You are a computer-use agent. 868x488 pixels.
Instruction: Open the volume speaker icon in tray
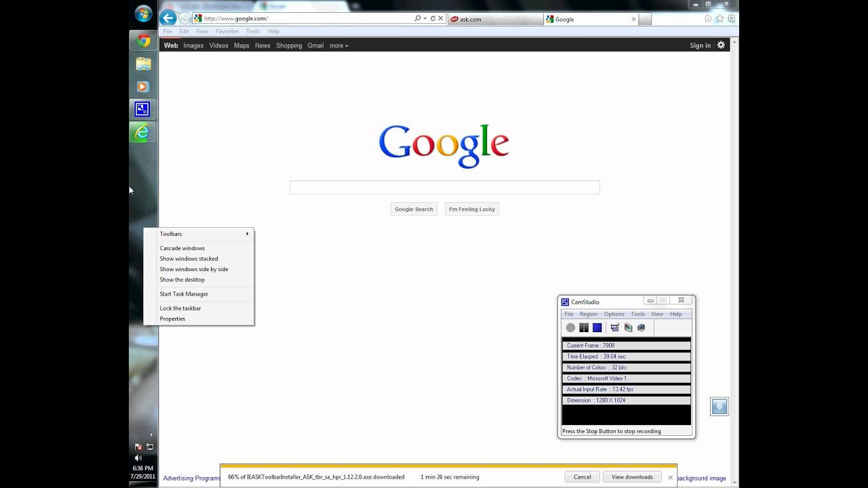pos(138,458)
